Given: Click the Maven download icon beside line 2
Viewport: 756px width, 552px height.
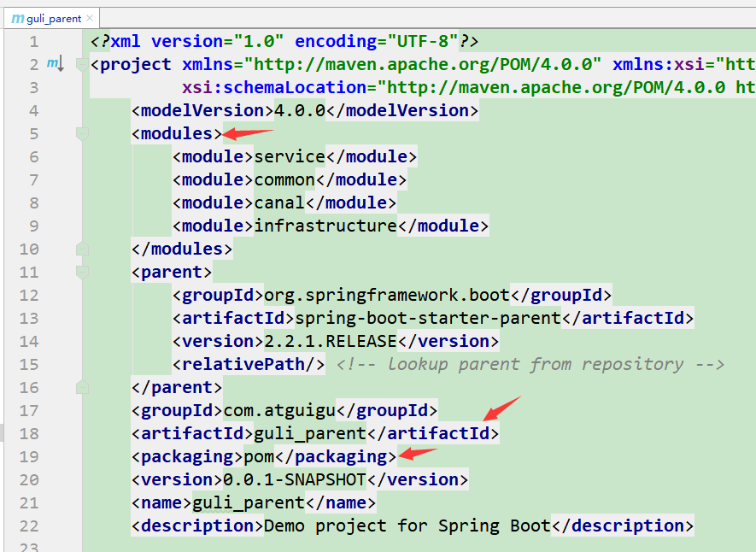Looking at the screenshot, I should coord(54,63).
